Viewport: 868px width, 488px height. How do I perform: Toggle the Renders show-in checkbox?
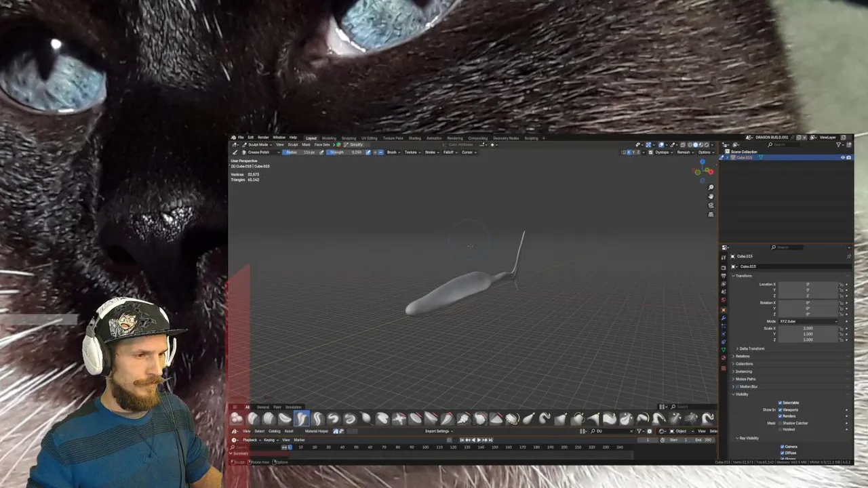(x=780, y=416)
